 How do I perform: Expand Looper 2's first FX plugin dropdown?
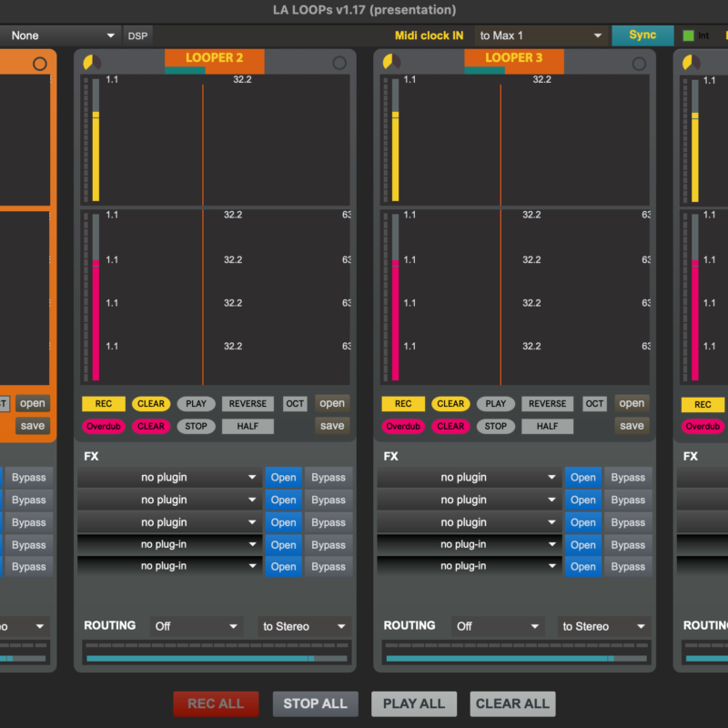click(x=168, y=477)
